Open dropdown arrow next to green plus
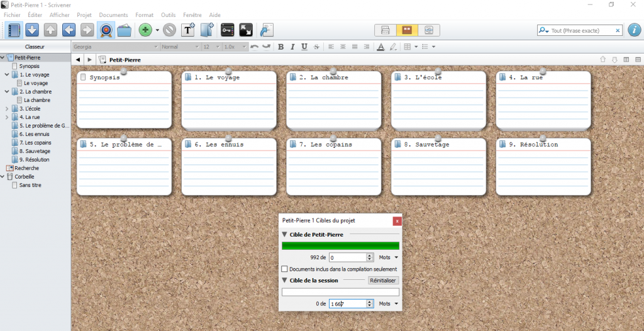 157,30
